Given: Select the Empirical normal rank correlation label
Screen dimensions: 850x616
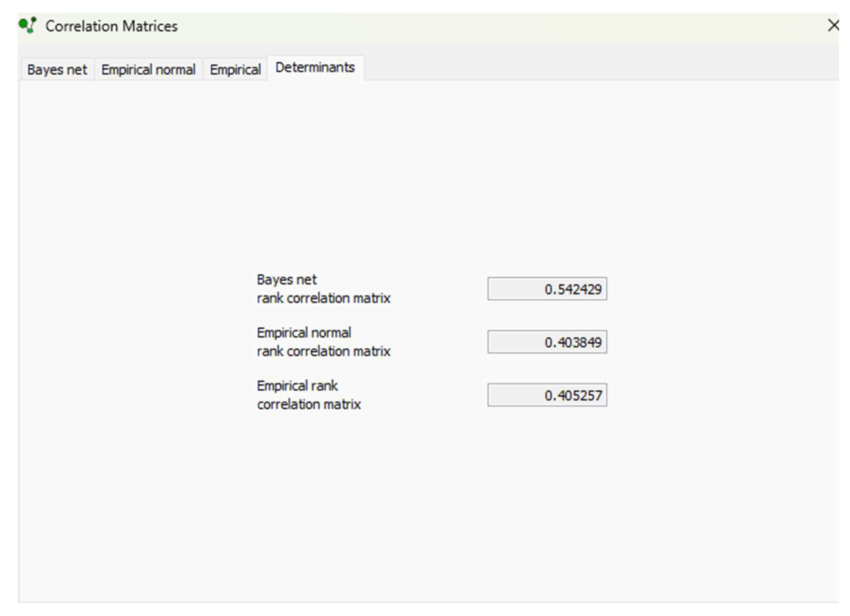Looking at the screenshot, I should (x=324, y=341).
